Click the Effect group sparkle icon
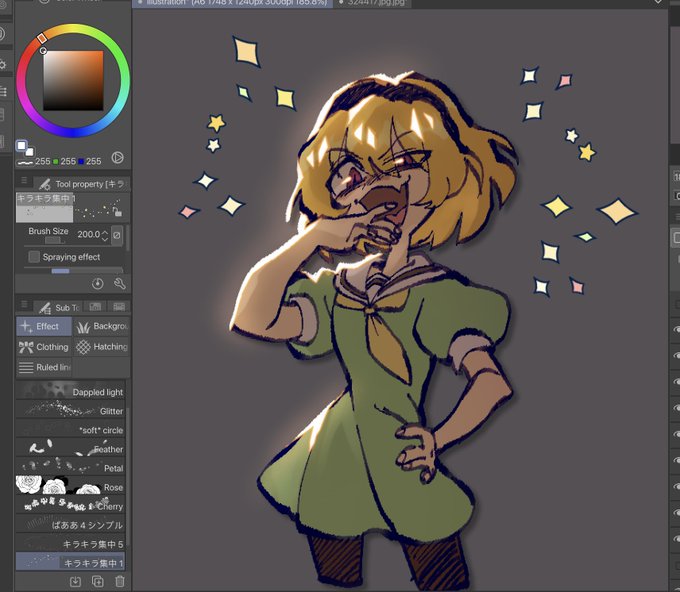This screenshot has width=680, height=592. 26,326
